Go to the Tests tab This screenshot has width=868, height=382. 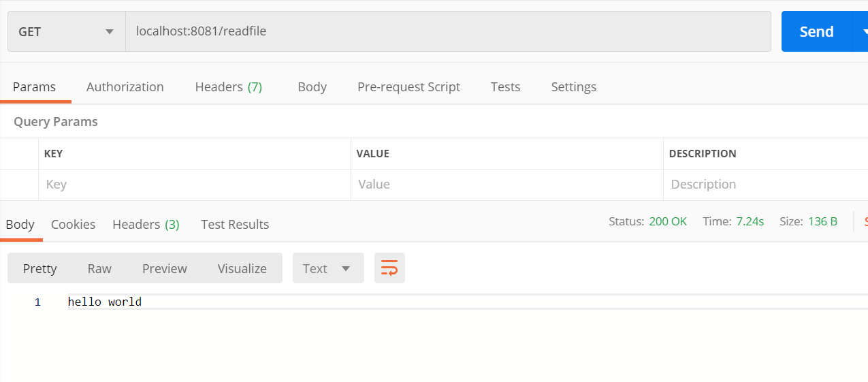point(505,86)
